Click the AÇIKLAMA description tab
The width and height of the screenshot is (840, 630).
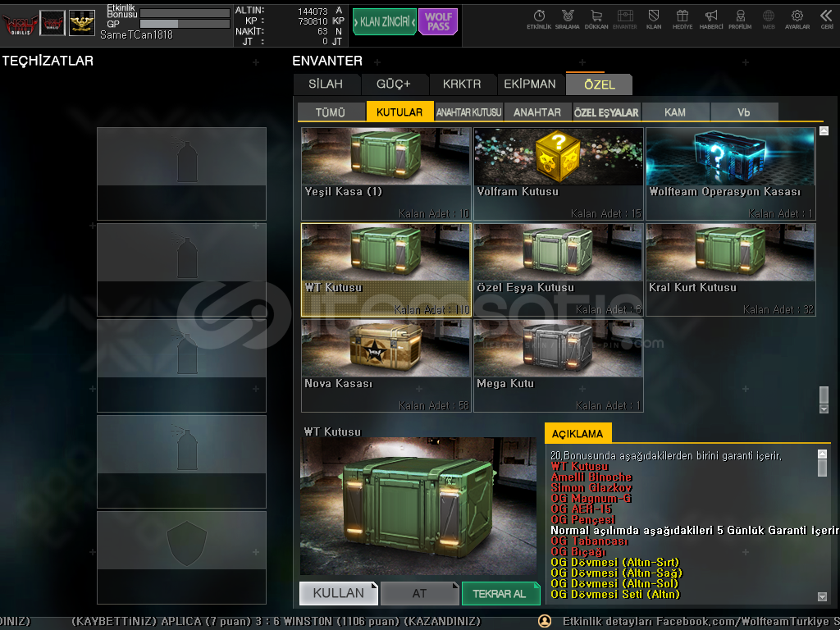click(x=577, y=433)
